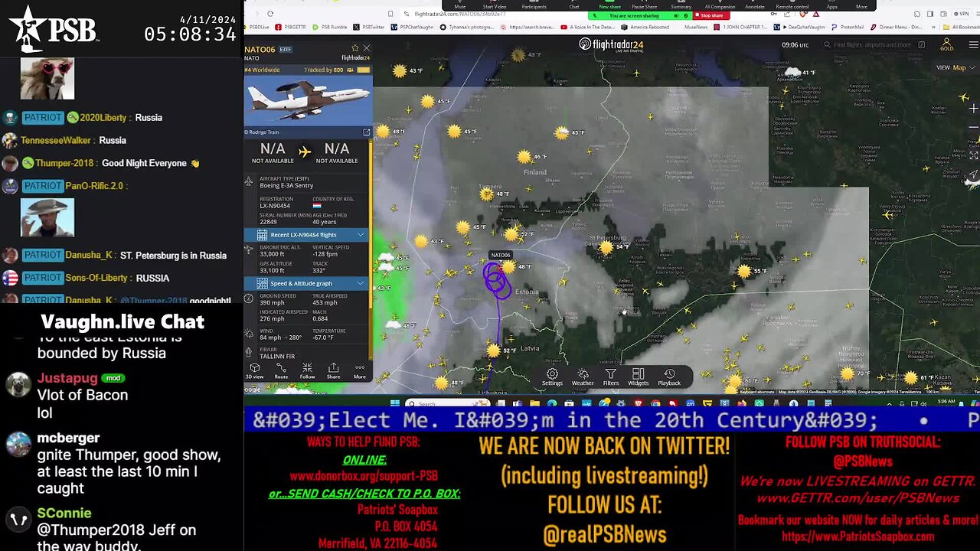Screen dimensions: 980x551
Task: Click the sun weather icon near St Petersburg
Action: tap(606, 247)
